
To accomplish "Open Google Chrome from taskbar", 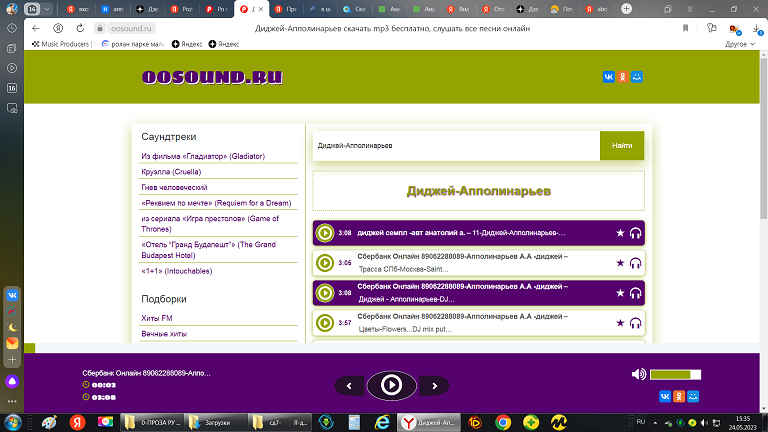I will 503,422.
